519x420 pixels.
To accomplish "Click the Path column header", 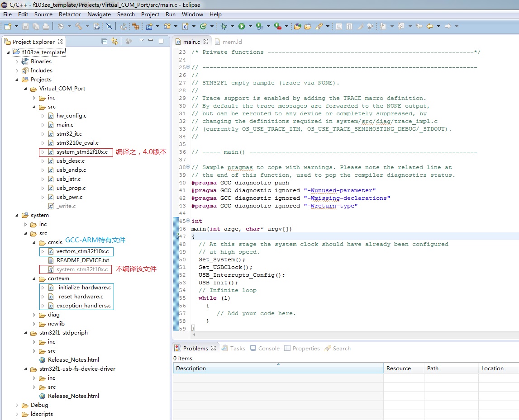I will point(451,368).
